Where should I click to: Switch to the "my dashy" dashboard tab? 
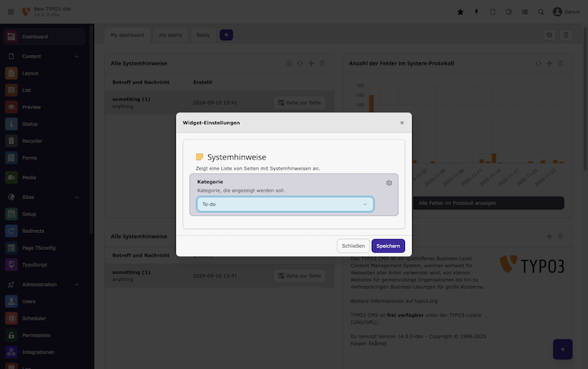pos(170,35)
